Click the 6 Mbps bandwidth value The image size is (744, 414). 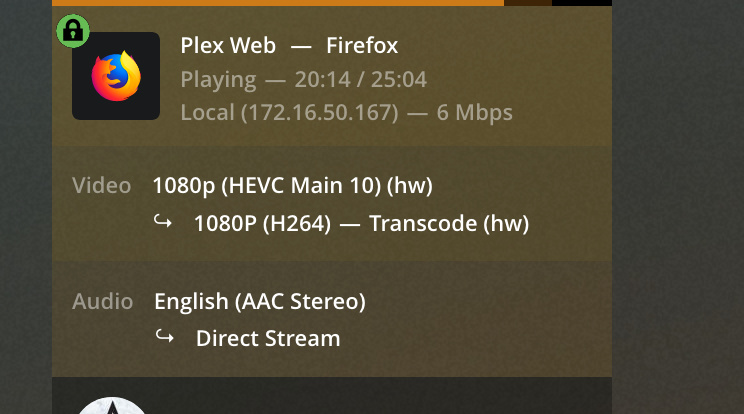point(475,112)
